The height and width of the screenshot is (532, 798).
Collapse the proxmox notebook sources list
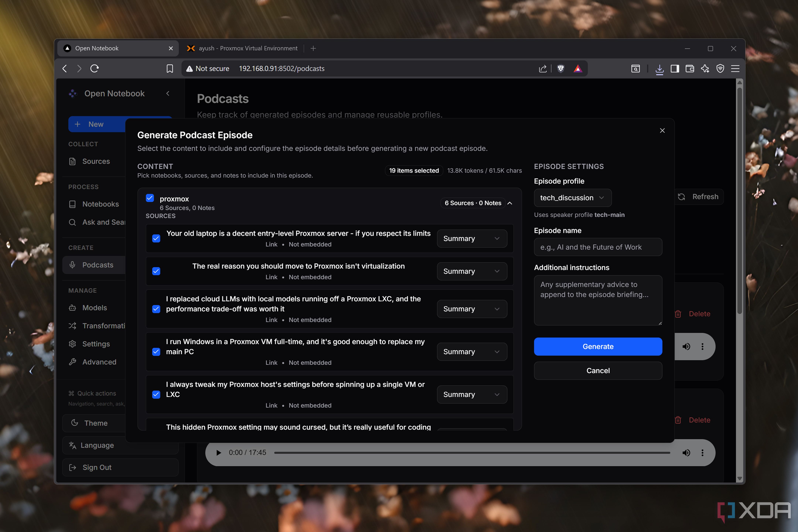510,203
